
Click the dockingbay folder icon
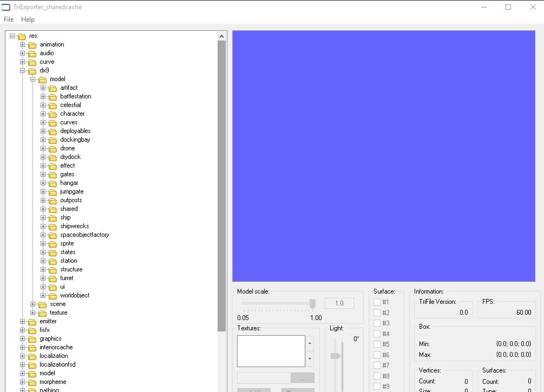pos(53,140)
